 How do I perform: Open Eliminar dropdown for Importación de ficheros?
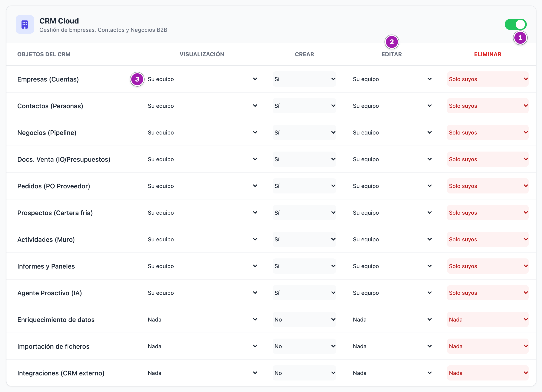487,346
